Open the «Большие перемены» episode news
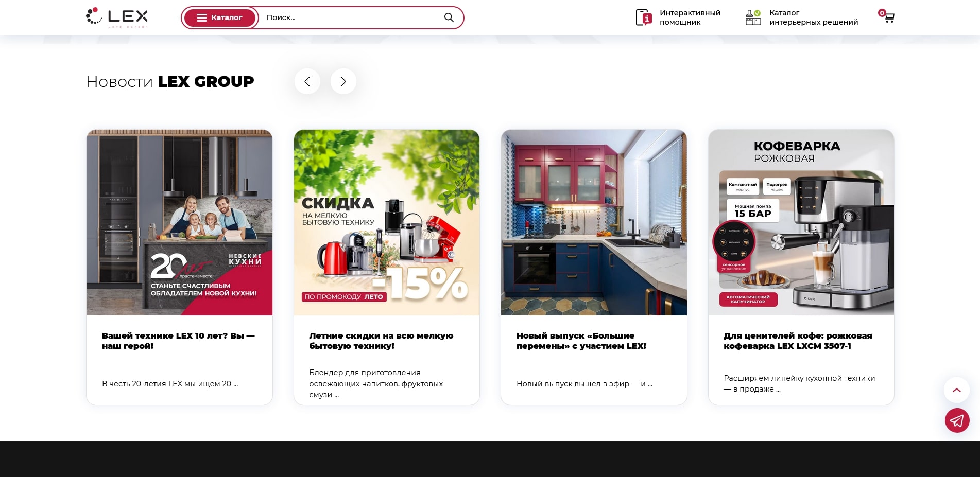The width and height of the screenshot is (980, 477). 581,341
